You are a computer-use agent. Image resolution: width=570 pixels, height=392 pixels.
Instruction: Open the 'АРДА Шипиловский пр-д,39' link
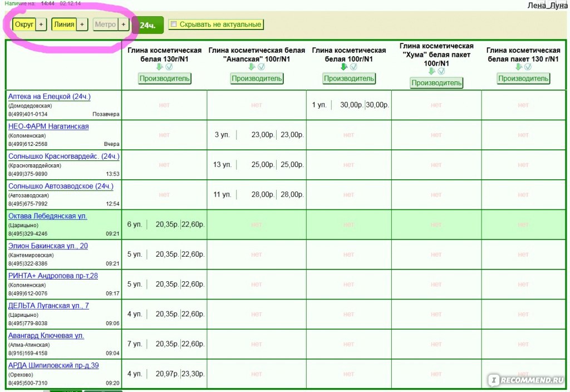tap(53, 365)
